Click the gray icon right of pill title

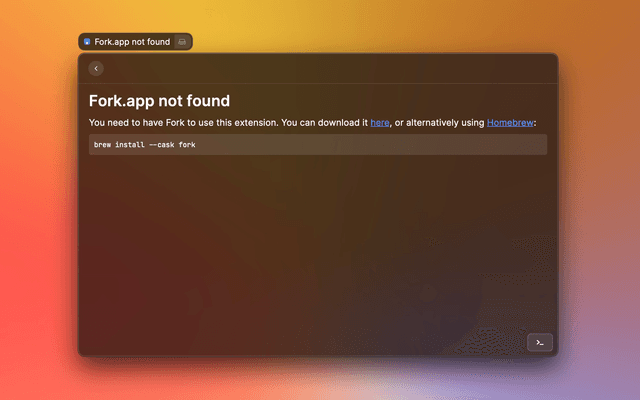click(181, 42)
